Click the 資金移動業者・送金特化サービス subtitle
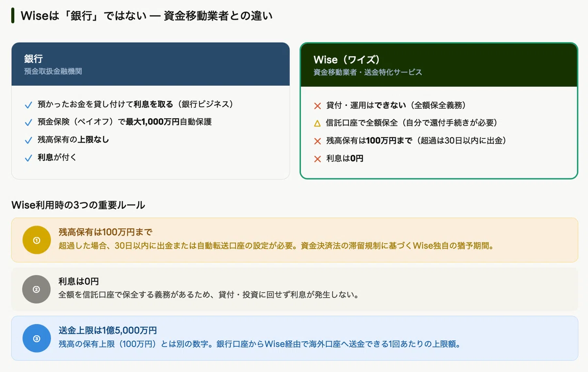 367,72
